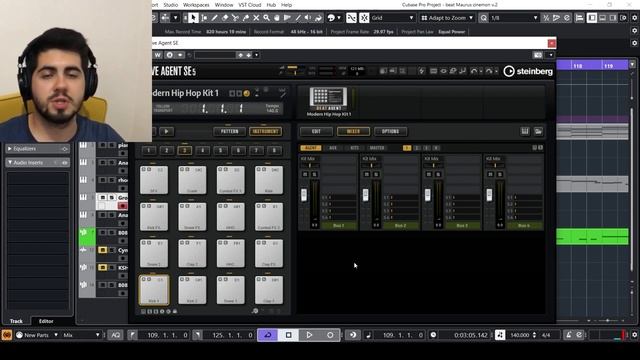This screenshot has height=360, width=640.
Task: Solo the first Kit Mix channel
Action: pos(314,174)
